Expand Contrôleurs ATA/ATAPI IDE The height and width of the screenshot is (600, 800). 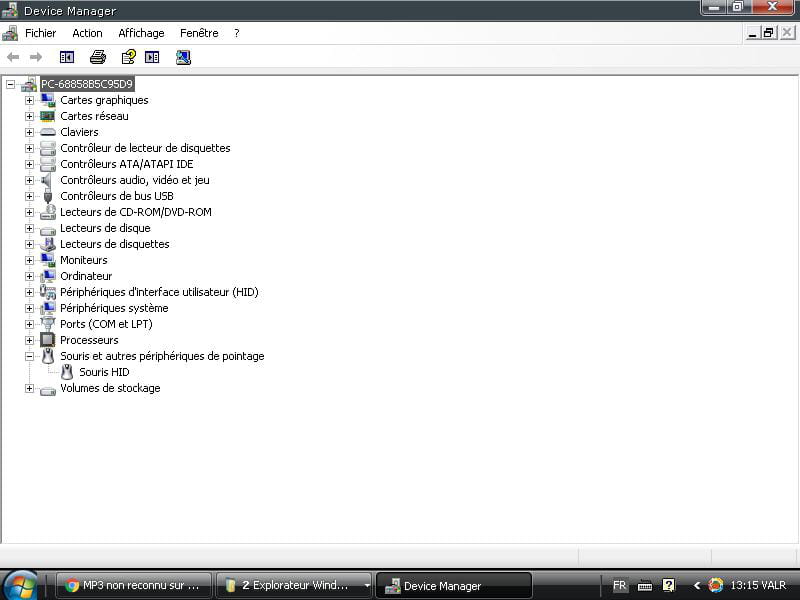(29, 164)
